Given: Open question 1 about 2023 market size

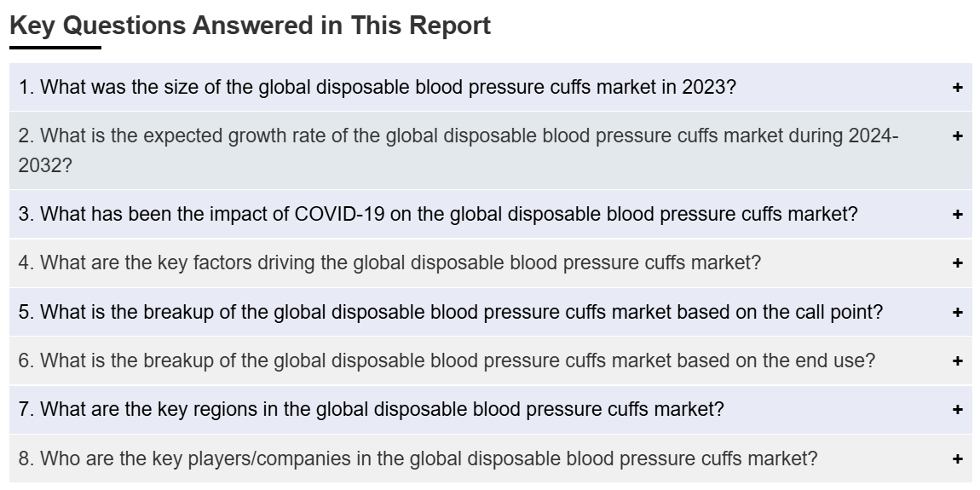Looking at the screenshot, I should pyautogui.click(x=378, y=87).
